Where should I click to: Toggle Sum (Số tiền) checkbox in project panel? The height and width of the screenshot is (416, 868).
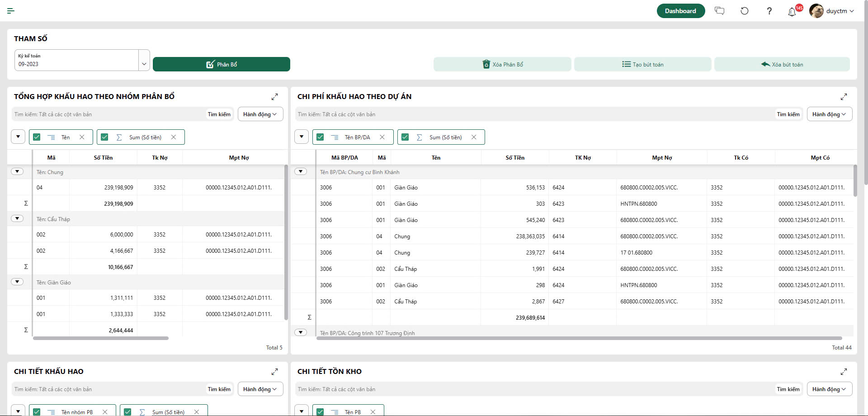[405, 137]
